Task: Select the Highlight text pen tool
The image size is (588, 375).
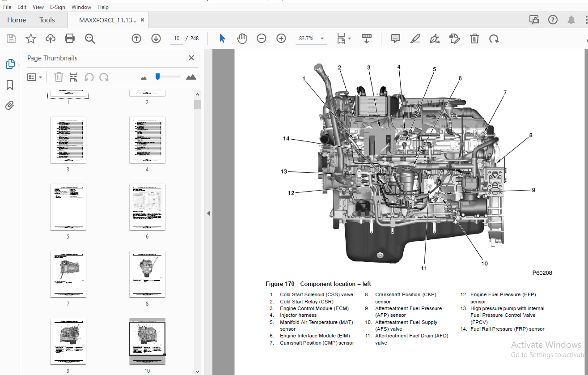Action: pos(415,38)
